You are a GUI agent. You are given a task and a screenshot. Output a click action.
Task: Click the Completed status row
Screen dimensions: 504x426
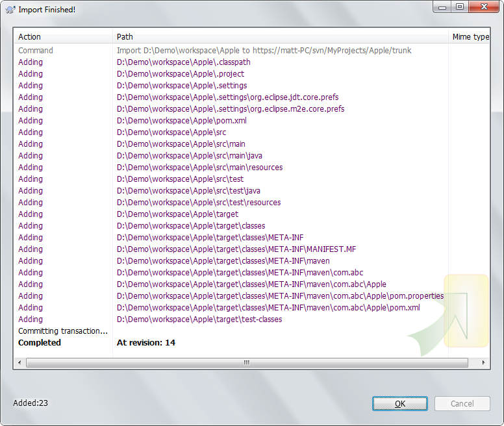tap(40, 343)
